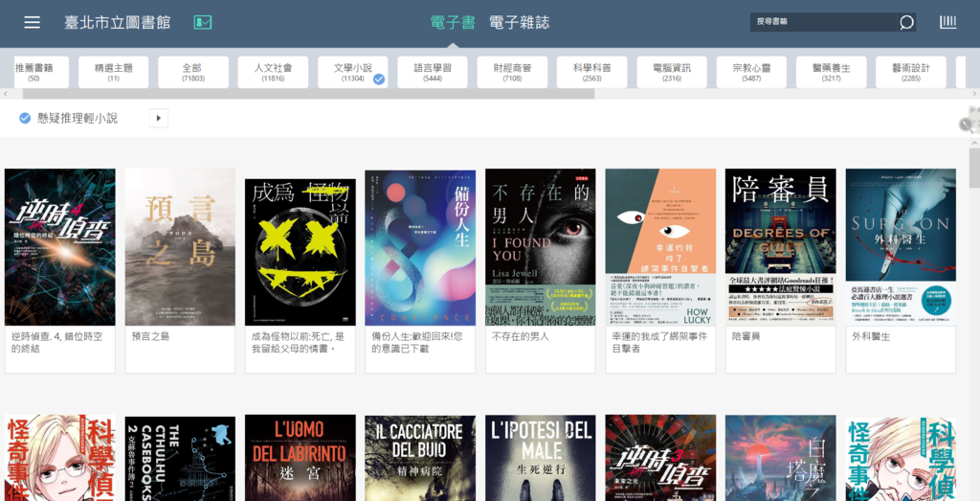Click right arrow of category scrollbar
This screenshot has height=501, width=980.
click(x=974, y=94)
